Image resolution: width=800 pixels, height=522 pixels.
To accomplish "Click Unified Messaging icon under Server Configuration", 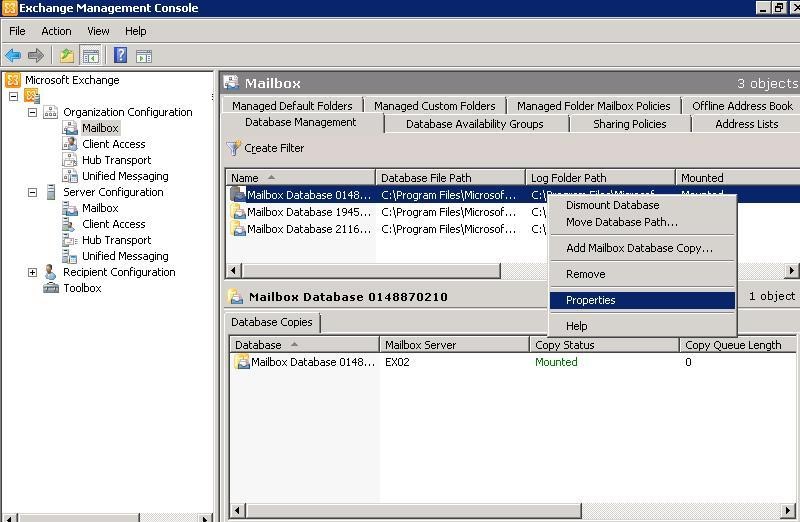I will coord(69,256).
